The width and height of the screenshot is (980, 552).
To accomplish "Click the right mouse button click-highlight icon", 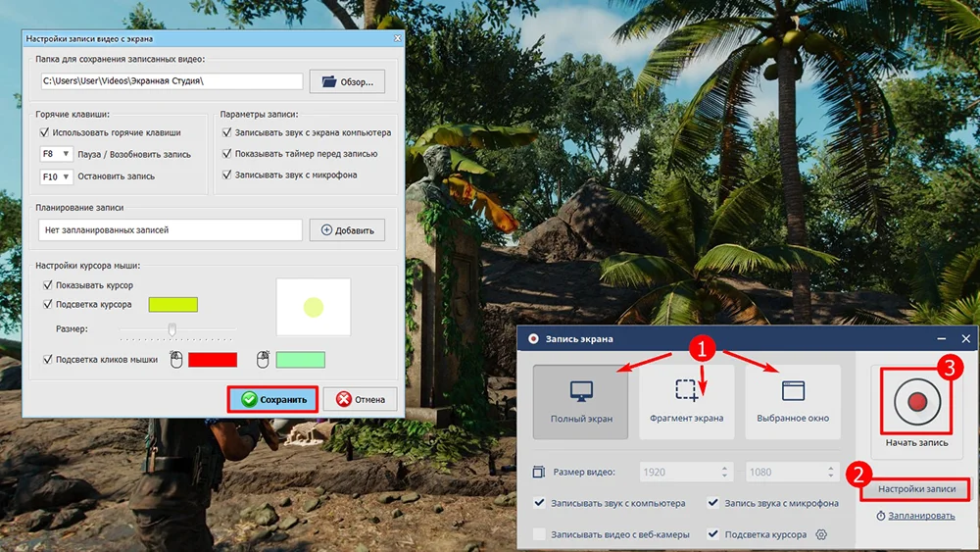I will [x=263, y=360].
